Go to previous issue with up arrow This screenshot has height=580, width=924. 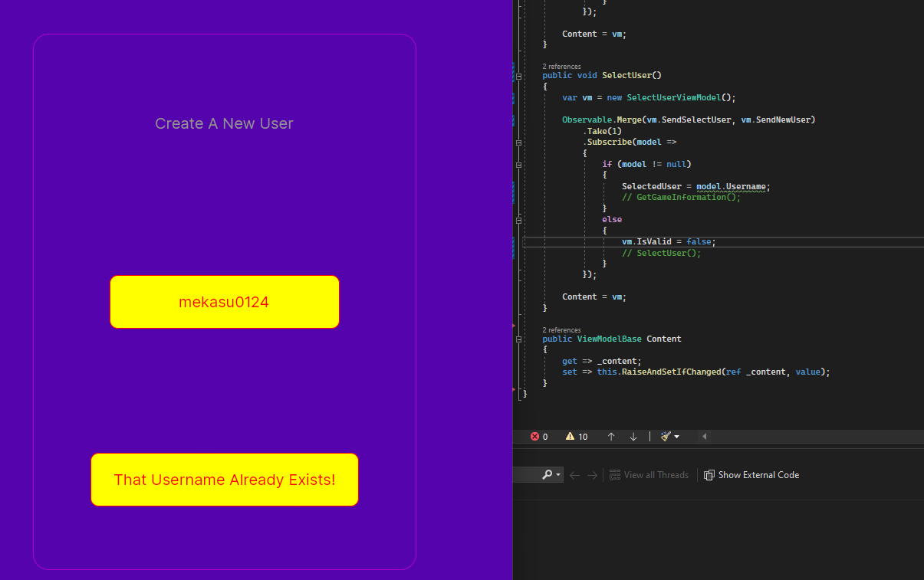click(611, 437)
